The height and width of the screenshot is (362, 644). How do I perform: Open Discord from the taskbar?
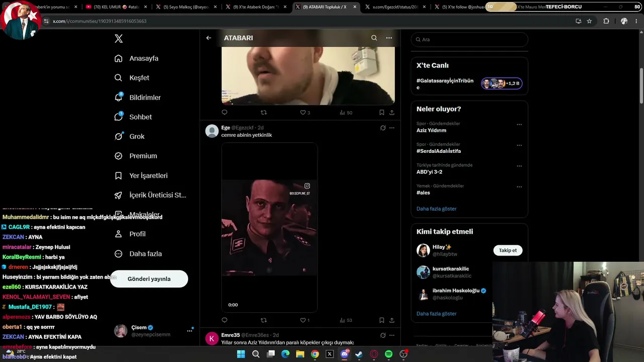[x=345, y=354]
